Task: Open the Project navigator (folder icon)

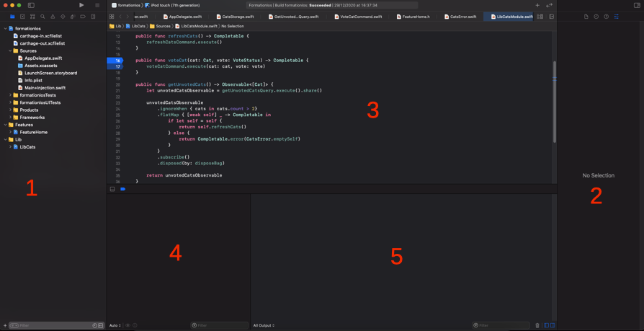Action: click(12, 17)
